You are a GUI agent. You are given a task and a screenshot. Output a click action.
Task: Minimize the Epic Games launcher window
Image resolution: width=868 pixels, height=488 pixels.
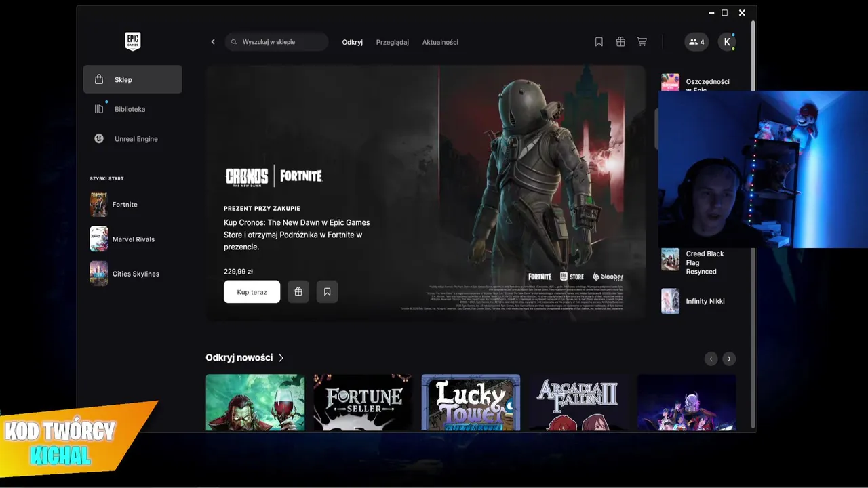[711, 13]
